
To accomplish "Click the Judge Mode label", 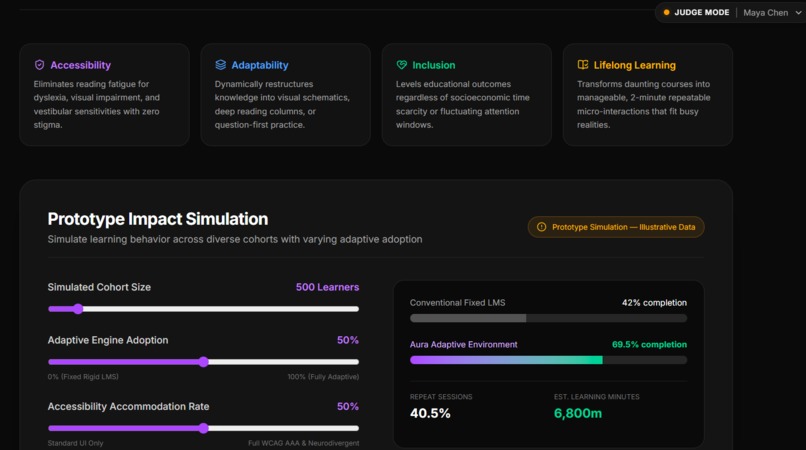I will click(x=701, y=12).
